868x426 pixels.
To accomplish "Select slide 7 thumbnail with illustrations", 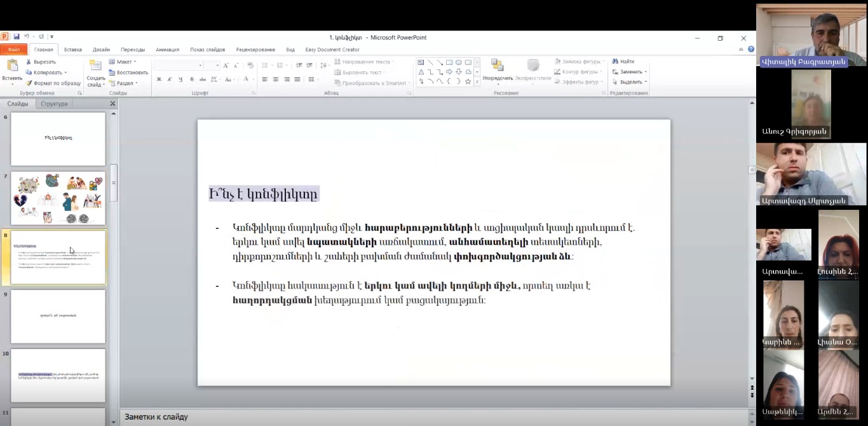I will (58, 198).
